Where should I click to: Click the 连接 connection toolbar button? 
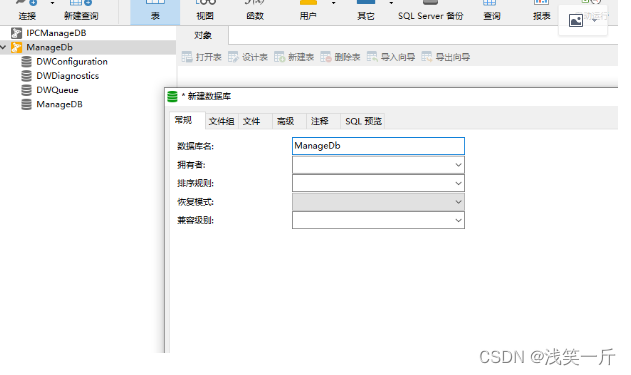(27, 11)
